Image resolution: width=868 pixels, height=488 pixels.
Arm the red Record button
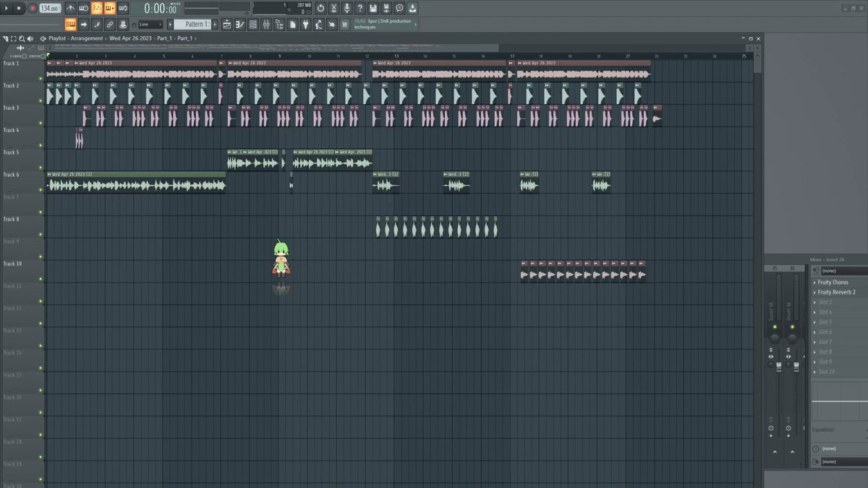tap(33, 8)
